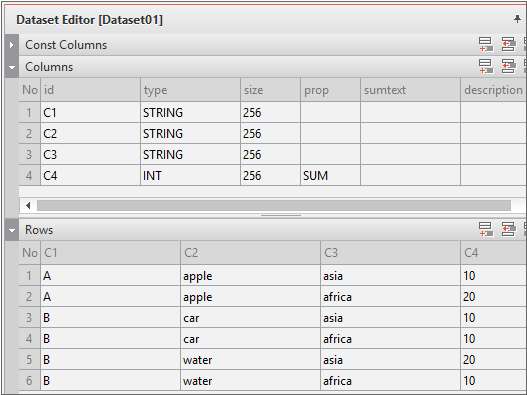Add row icon in Rows header
Viewport: 527px width, 395px height.
click(x=486, y=230)
